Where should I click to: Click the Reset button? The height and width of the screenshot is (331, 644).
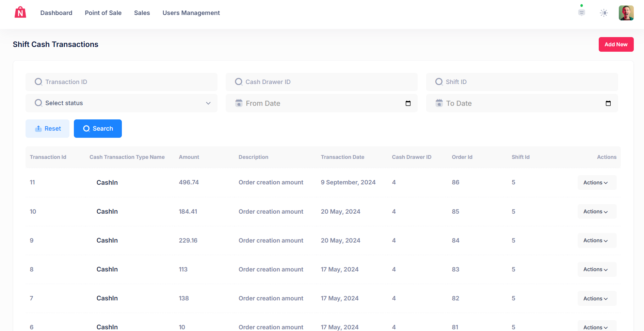click(x=47, y=129)
